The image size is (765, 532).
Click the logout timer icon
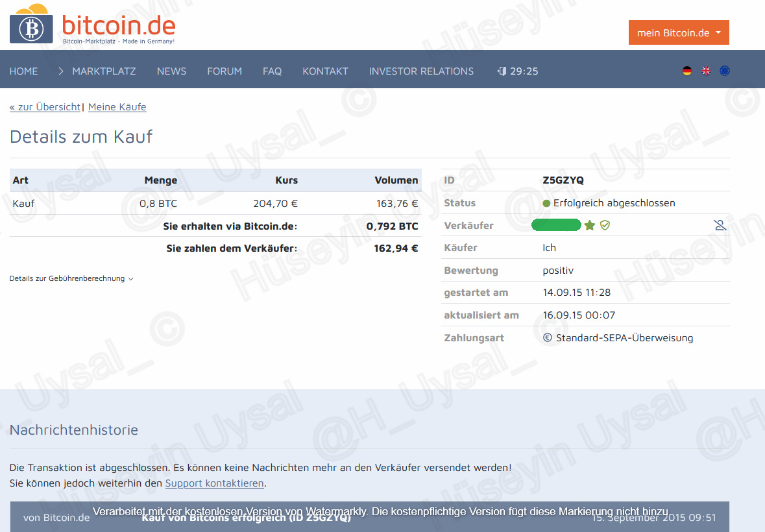(x=502, y=71)
